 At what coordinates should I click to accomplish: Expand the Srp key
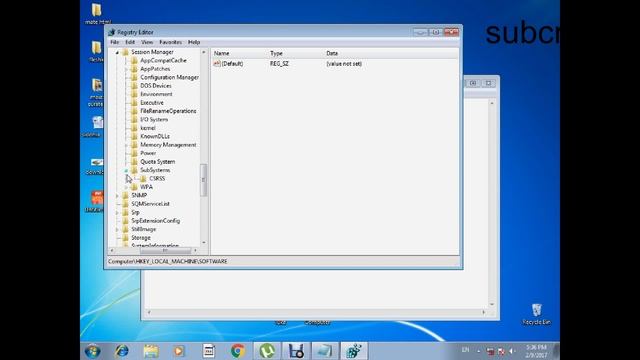tap(117, 212)
